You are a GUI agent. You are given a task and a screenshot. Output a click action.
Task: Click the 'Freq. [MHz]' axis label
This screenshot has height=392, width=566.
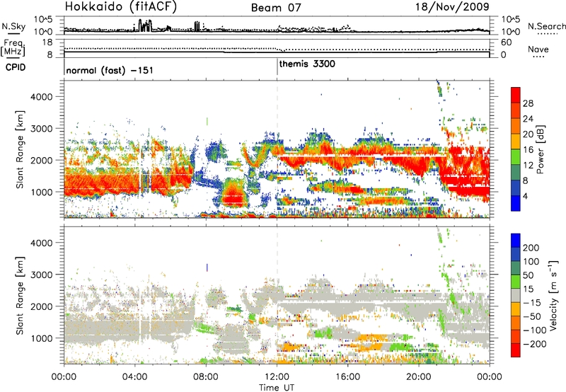[x=13, y=48]
